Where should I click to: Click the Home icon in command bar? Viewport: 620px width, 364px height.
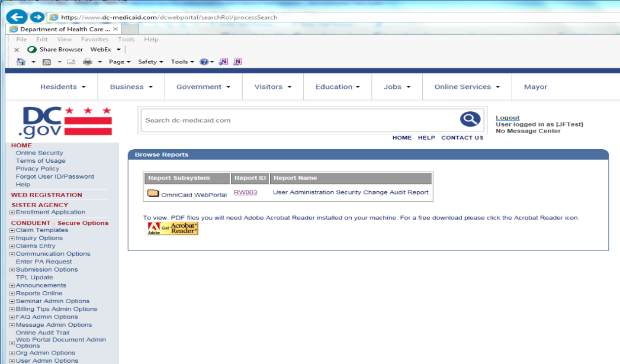[21, 62]
